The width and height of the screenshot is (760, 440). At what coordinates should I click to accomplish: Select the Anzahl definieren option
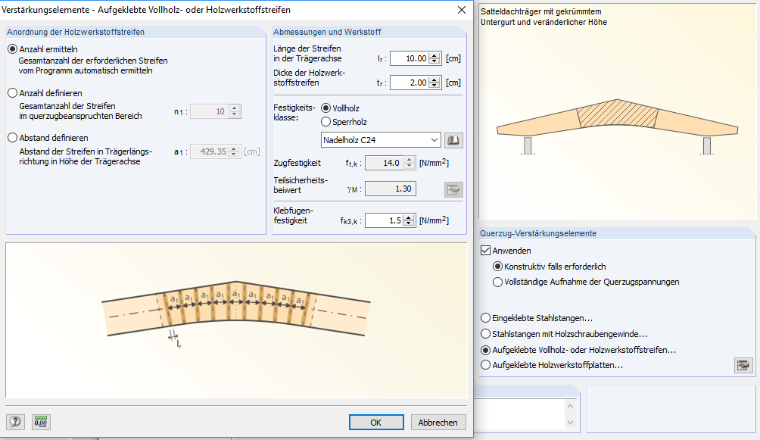[13, 93]
